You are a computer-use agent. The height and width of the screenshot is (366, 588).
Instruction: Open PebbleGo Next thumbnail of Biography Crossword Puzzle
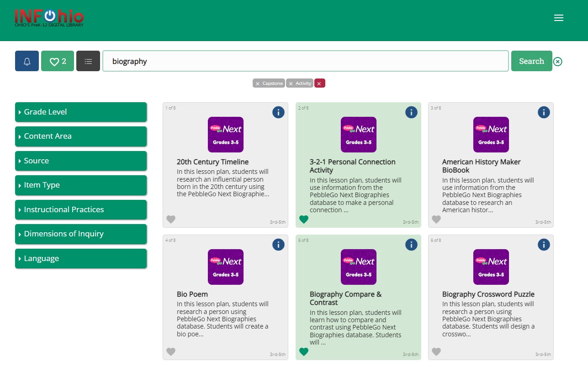click(491, 267)
